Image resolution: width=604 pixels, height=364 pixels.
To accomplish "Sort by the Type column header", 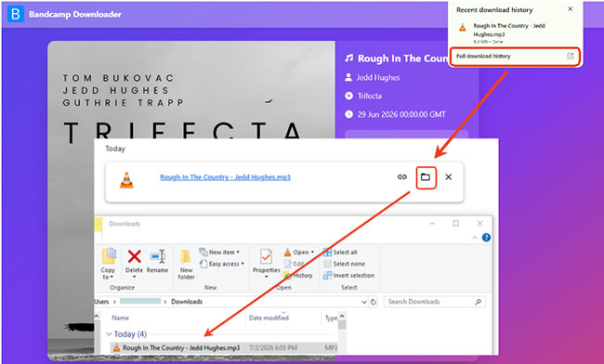I will 331,318.
